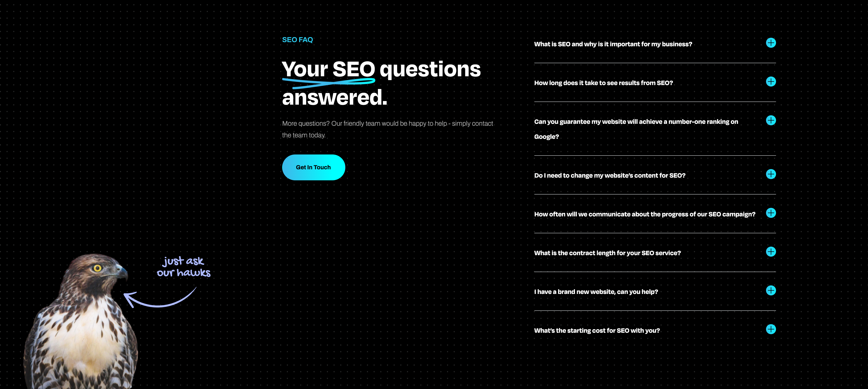
Task: Click plus icon beside website content change question
Action: (771, 174)
